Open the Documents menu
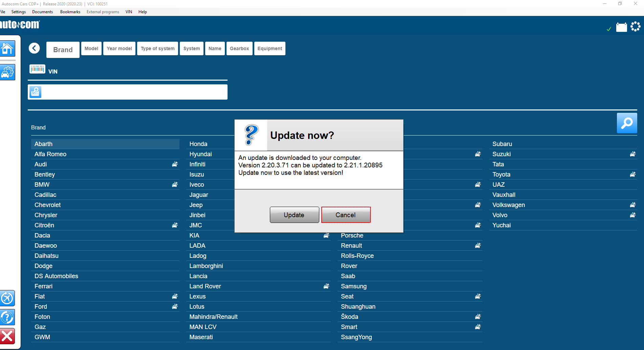 click(42, 12)
